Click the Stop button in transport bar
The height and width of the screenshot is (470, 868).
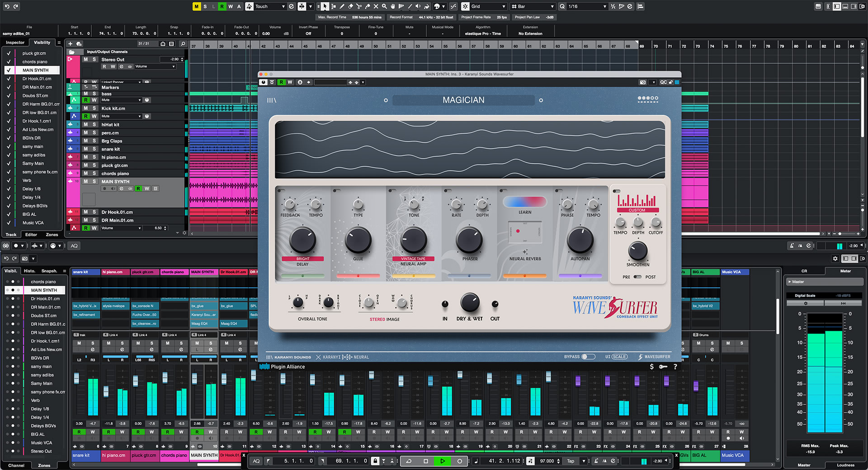pos(425,461)
